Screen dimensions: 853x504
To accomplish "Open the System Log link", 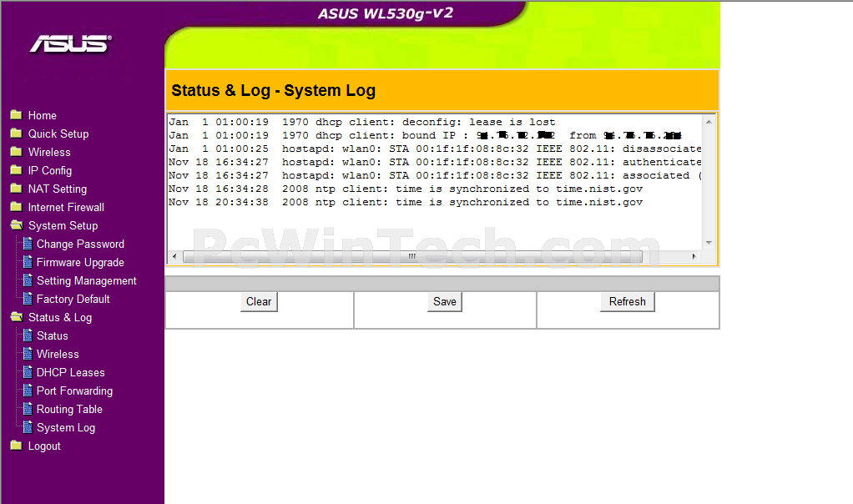I will pos(66,428).
